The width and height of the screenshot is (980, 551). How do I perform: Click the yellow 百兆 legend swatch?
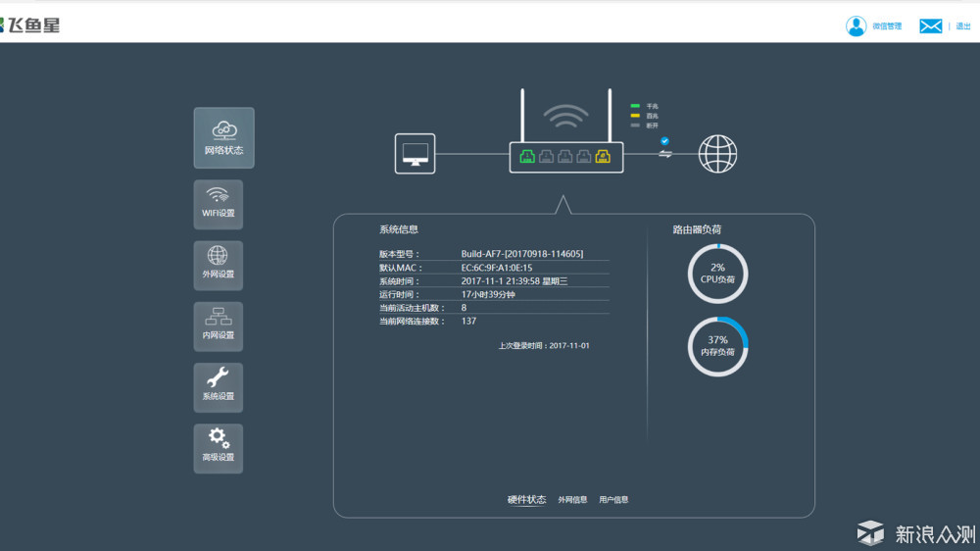click(x=635, y=116)
